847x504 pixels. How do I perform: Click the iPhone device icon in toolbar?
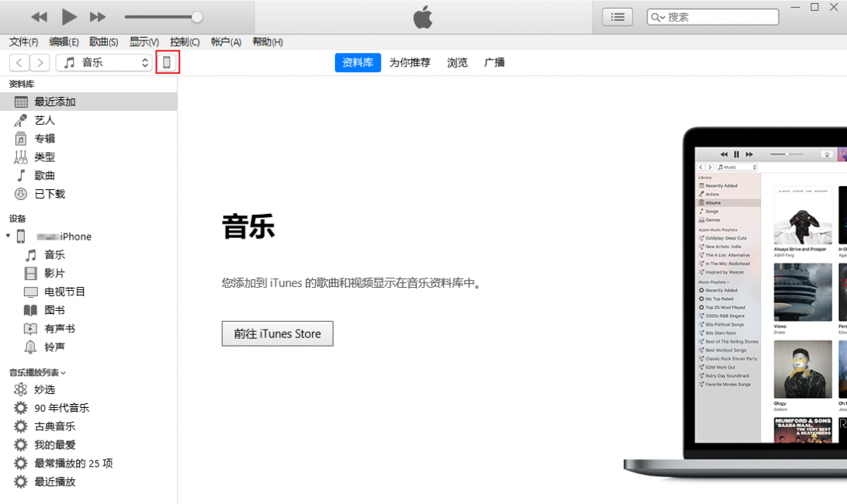[168, 63]
